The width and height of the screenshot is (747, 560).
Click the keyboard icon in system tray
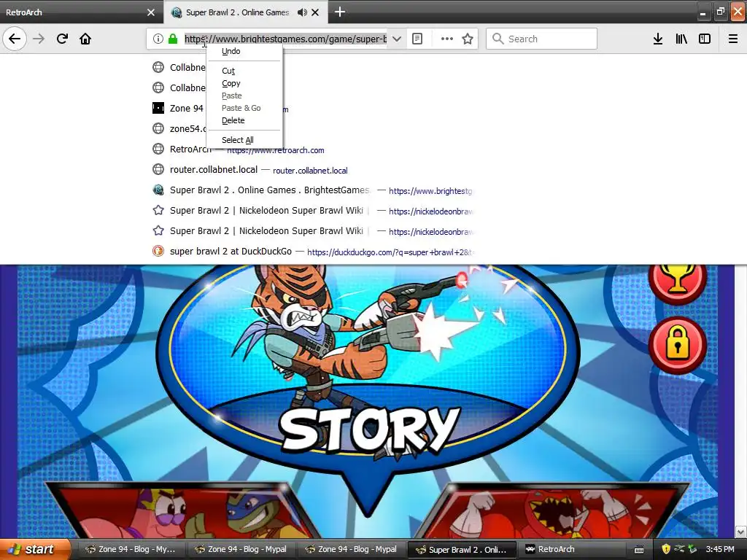[639, 550]
